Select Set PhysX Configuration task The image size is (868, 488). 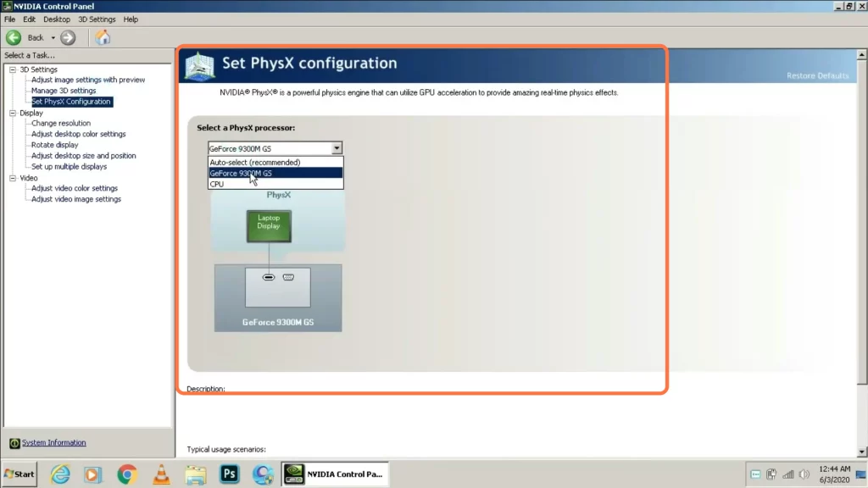[71, 102]
